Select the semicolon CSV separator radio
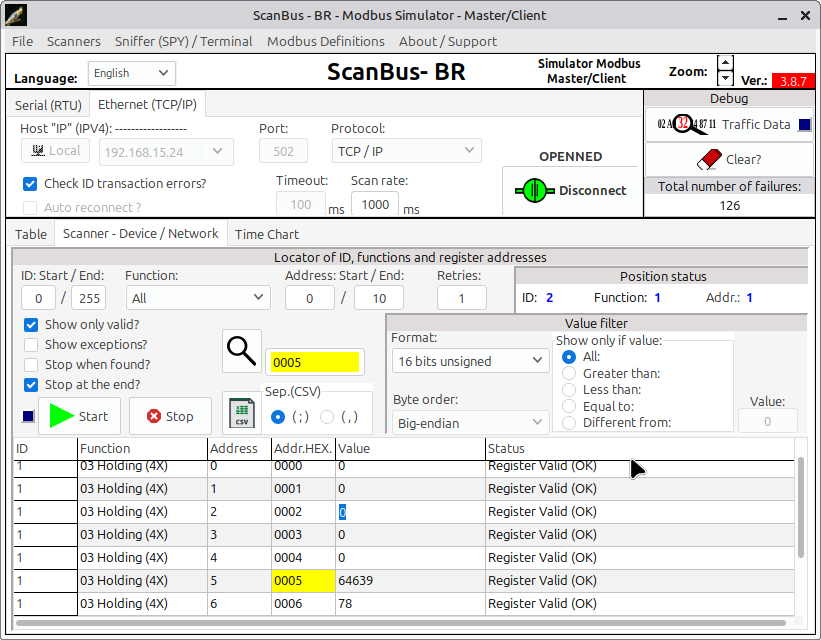821x640 pixels. (278, 417)
